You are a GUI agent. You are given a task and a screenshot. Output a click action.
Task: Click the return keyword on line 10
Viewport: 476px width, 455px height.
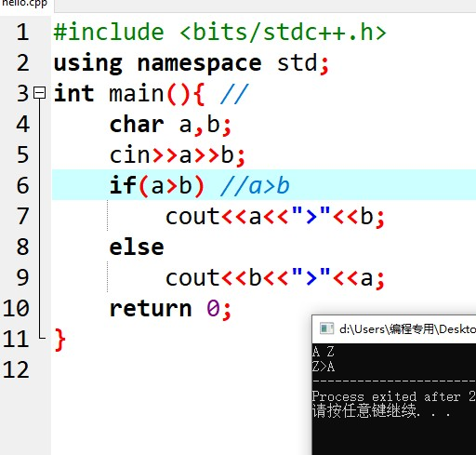(x=151, y=309)
